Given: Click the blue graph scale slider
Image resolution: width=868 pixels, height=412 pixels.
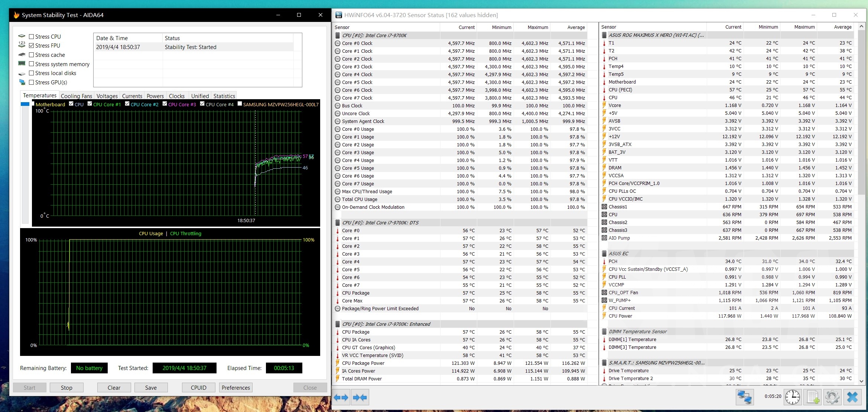Looking at the screenshot, I should (25, 104).
